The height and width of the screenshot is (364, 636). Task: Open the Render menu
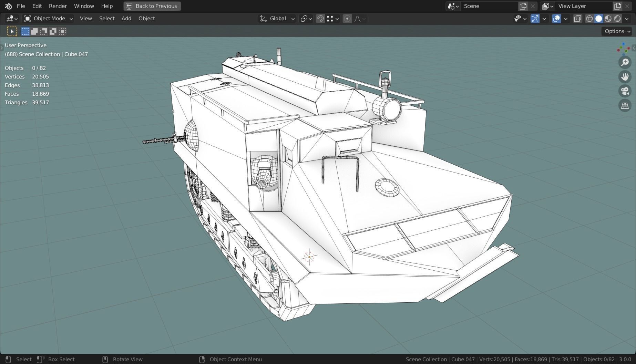click(58, 6)
